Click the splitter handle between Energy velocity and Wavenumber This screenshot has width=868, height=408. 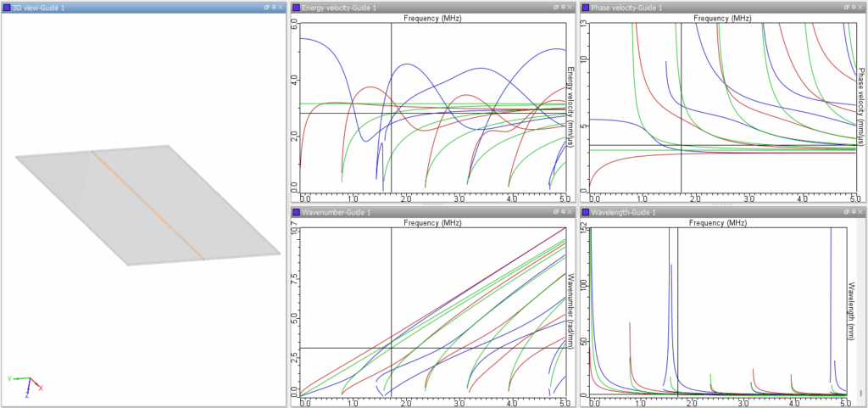coord(432,204)
